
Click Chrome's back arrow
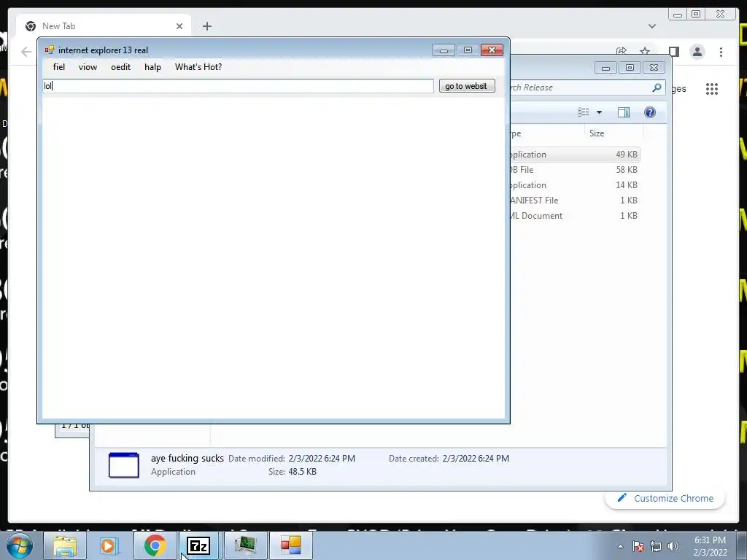click(26, 52)
